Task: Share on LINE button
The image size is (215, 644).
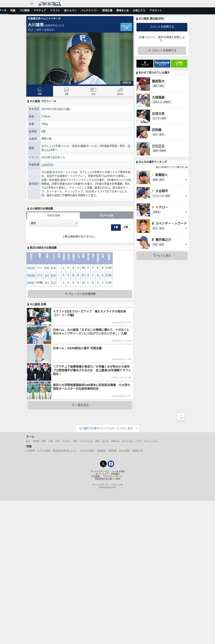Action: point(179,64)
